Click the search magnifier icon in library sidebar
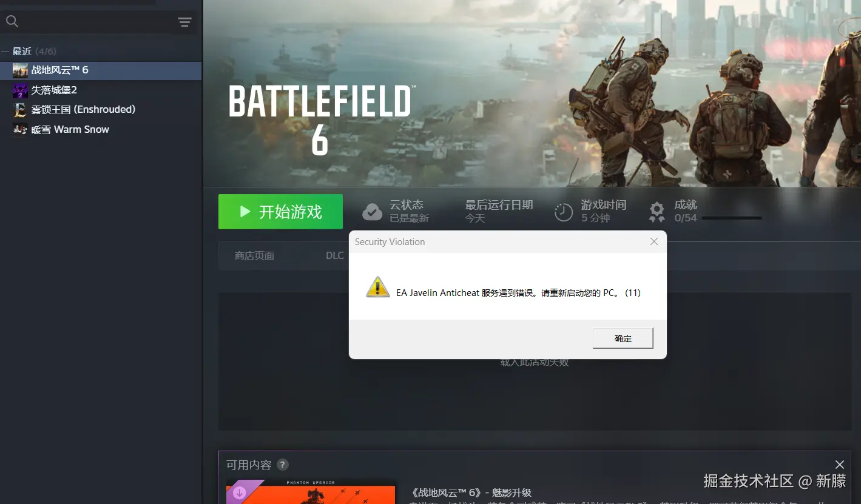Viewport: 861px width, 504px height. point(12,22)
